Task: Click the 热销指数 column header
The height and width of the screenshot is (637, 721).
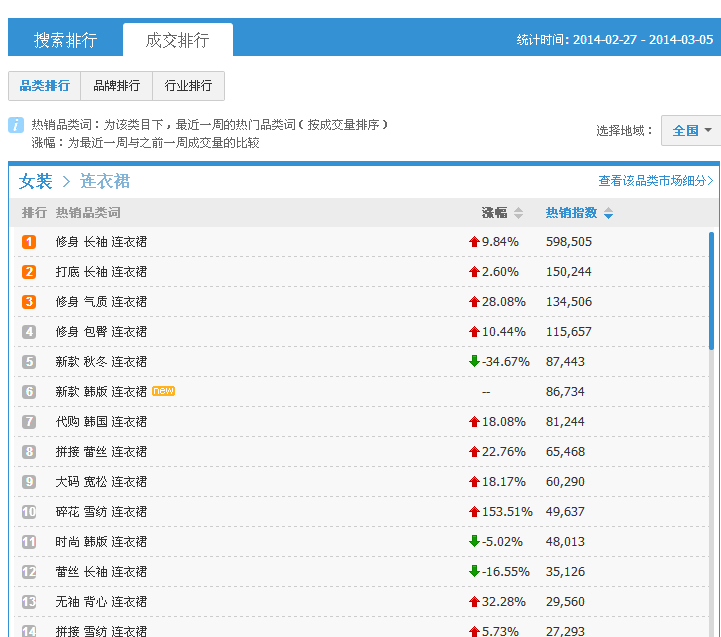Action: [x=571, y=212]
